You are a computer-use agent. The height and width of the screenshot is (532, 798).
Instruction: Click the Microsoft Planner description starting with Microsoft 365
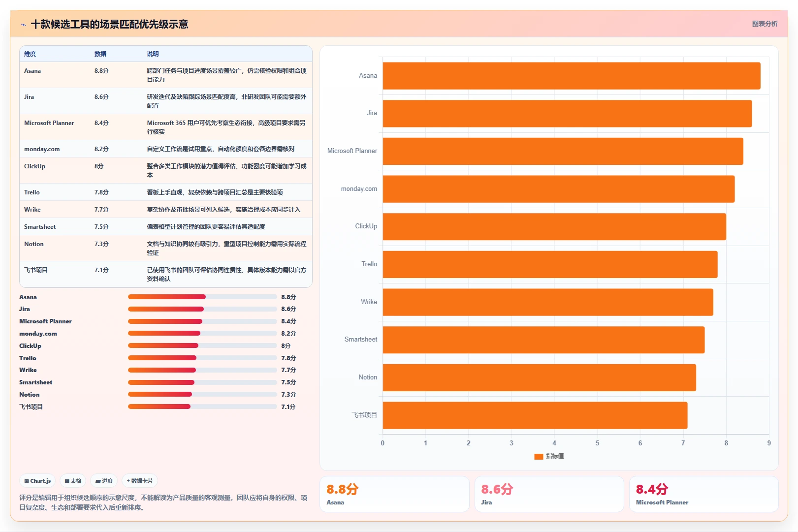[226, 127]
